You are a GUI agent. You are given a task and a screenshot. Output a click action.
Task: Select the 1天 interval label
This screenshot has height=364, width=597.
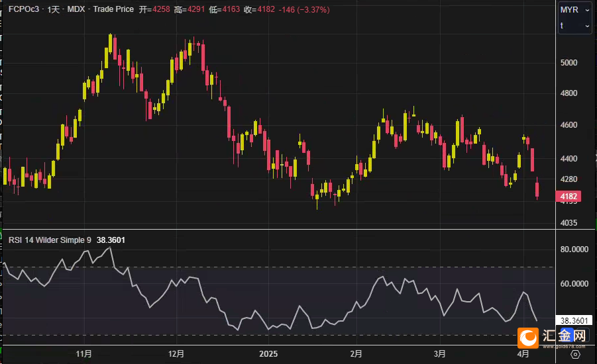pyautogui.click(x=54, y=9)
